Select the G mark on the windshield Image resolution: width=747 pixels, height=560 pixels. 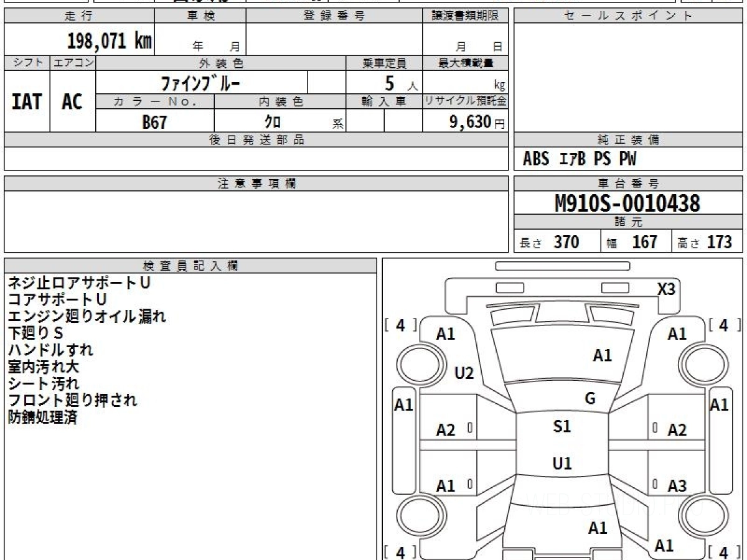(x=590, y=399)
